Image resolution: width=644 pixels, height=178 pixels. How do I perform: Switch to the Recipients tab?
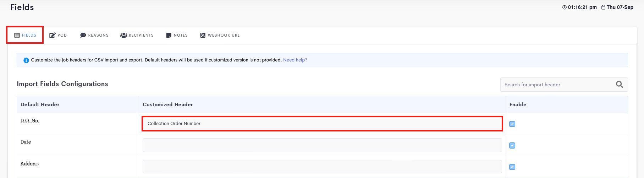(137, 35)
